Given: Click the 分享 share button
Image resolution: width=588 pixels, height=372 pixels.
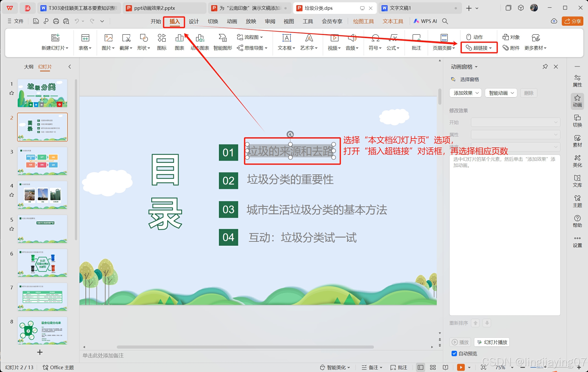Looking at the screenshot, I should pos(573,21).
